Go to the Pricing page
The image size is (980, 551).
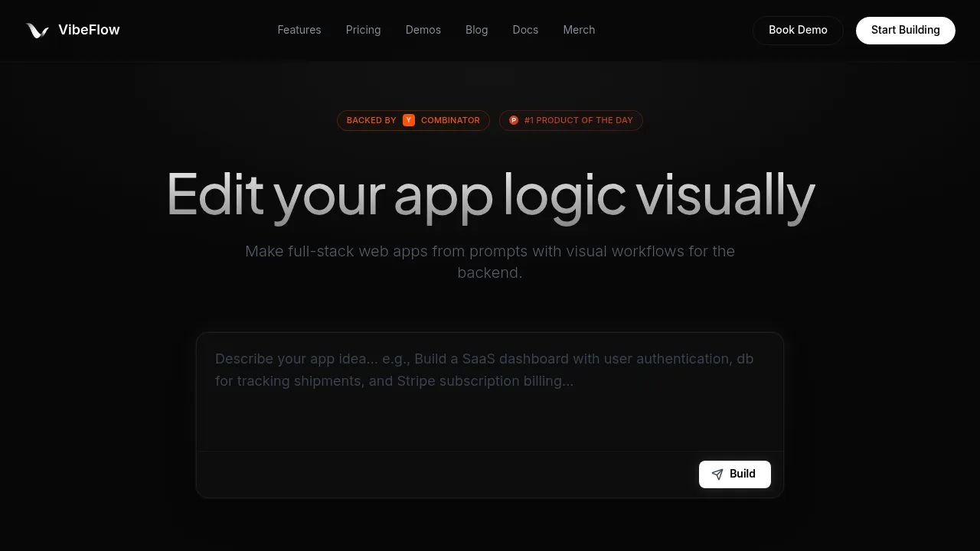pyautogui.click(x=363, y=30)
